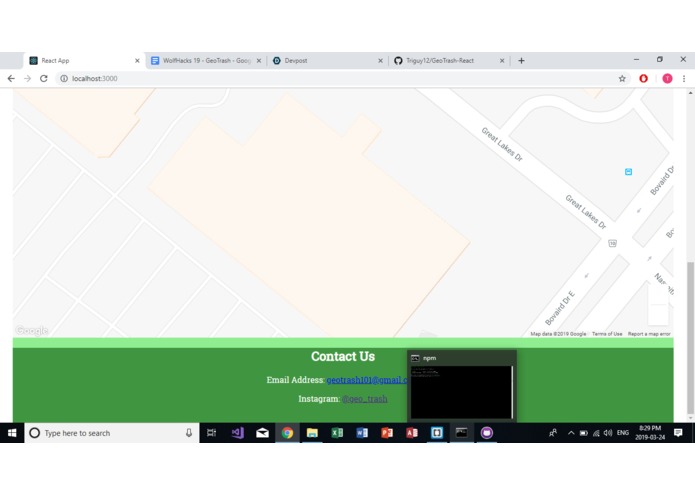Viewport: 695px width, 494px height.
Task: Open the Chrome profile avatar
Action: (667, 78)
